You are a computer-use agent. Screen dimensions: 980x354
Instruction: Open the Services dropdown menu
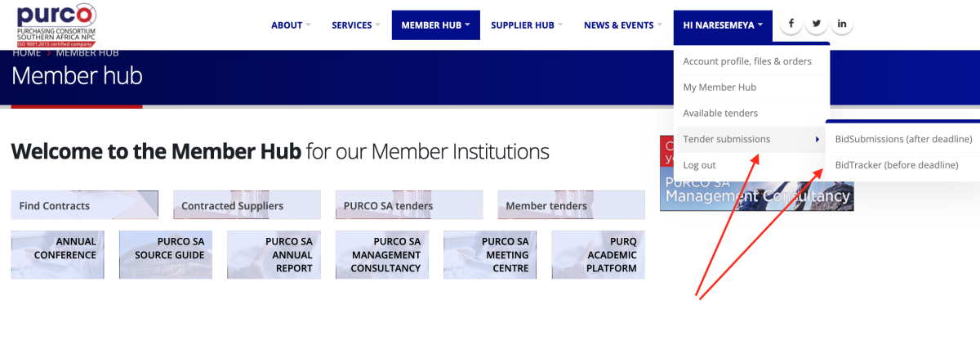click(x=356, y=25)
